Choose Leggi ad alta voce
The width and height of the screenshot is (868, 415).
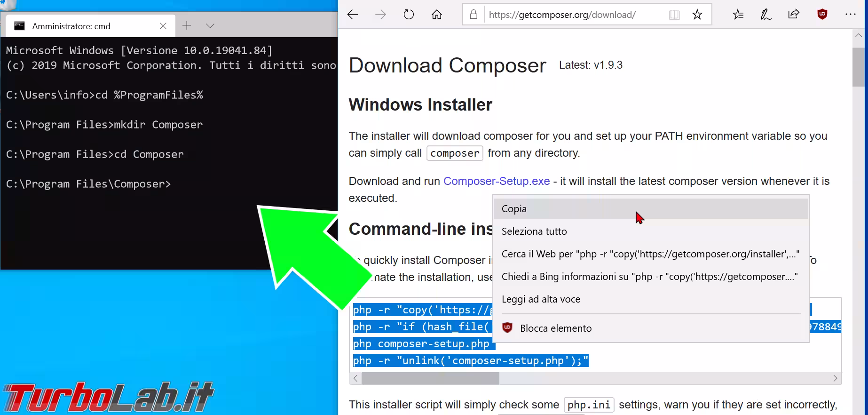tap(651, 299)
